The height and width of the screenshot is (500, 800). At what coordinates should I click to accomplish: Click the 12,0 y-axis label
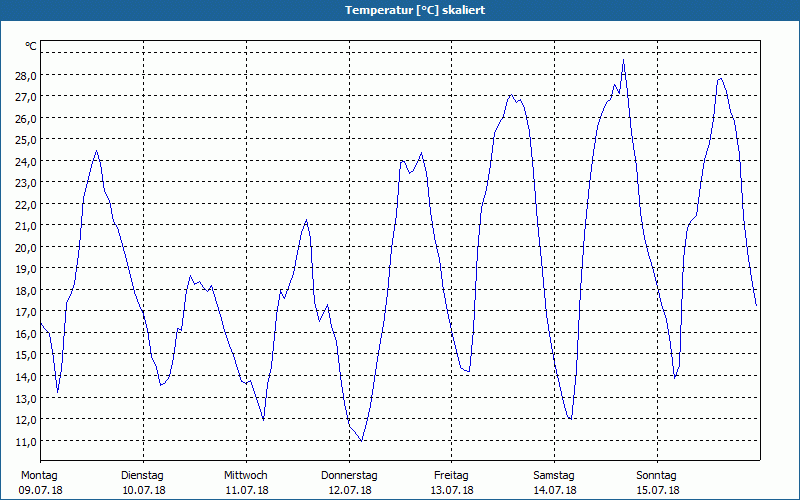click(26, 420)
